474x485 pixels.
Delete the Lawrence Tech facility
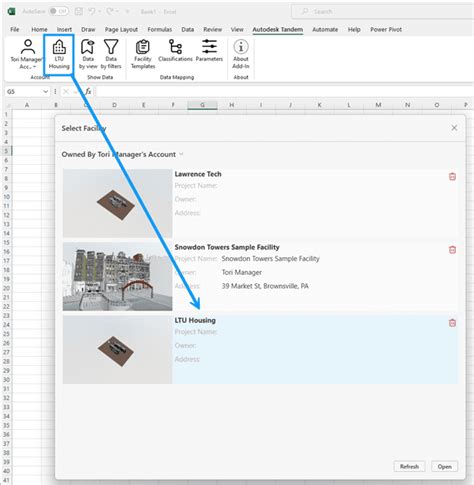pos(452,176)
